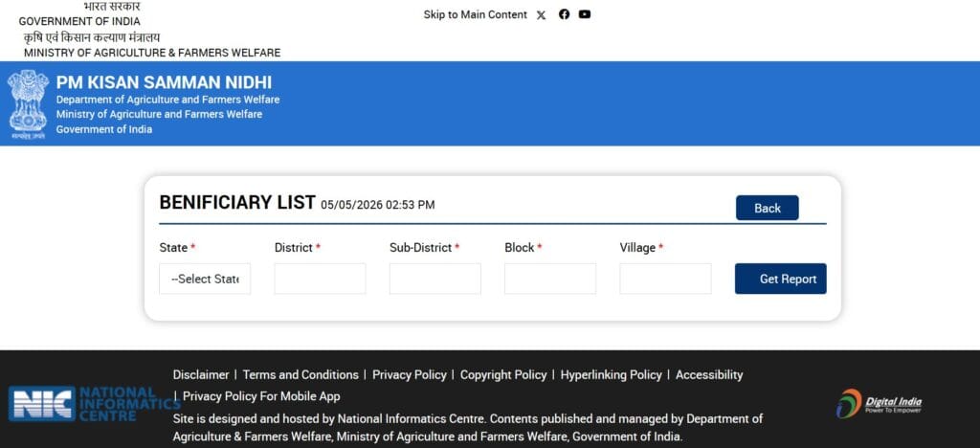Image resolution: width=980 pixels, height=448 pixels.
Task: Click MINISTRY OF AGRICULTURE & FARMERS WELFARE text
Action: [x=152, y=53]
